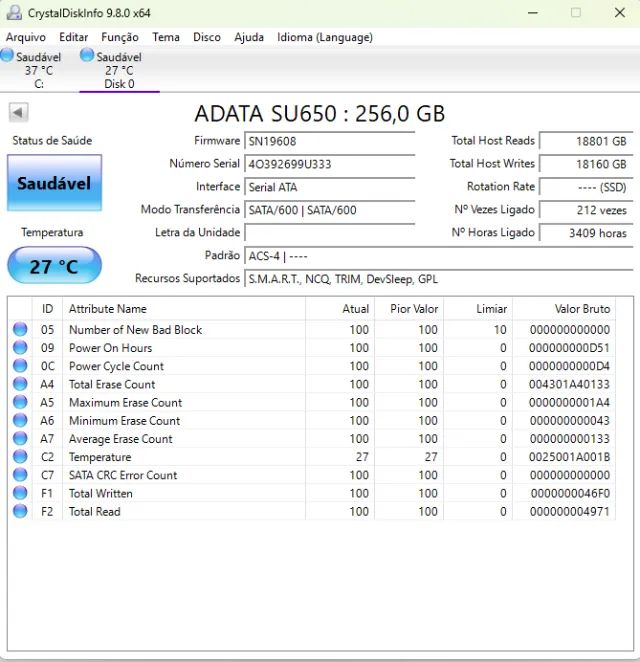Open the Função menu

pos(120,37)
